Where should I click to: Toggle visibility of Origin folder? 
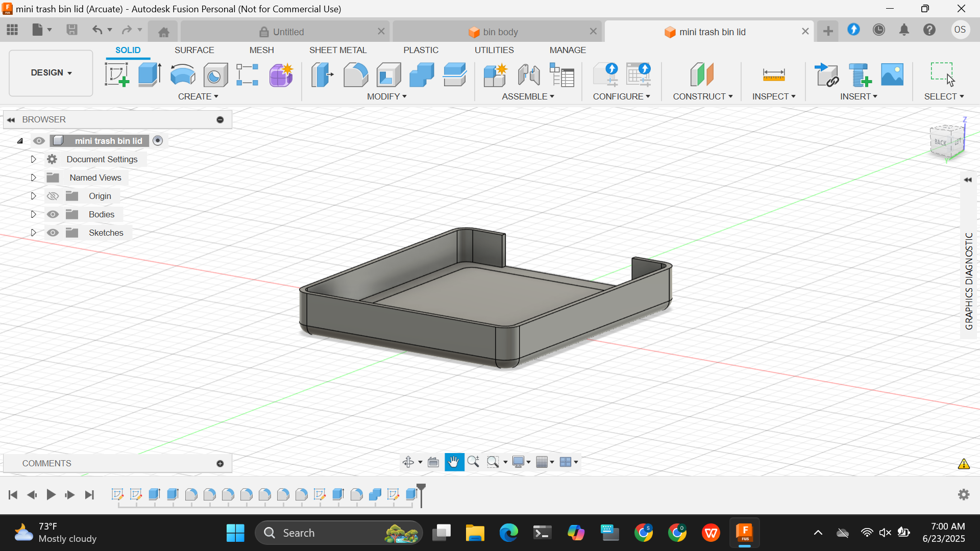coord(53,196)
